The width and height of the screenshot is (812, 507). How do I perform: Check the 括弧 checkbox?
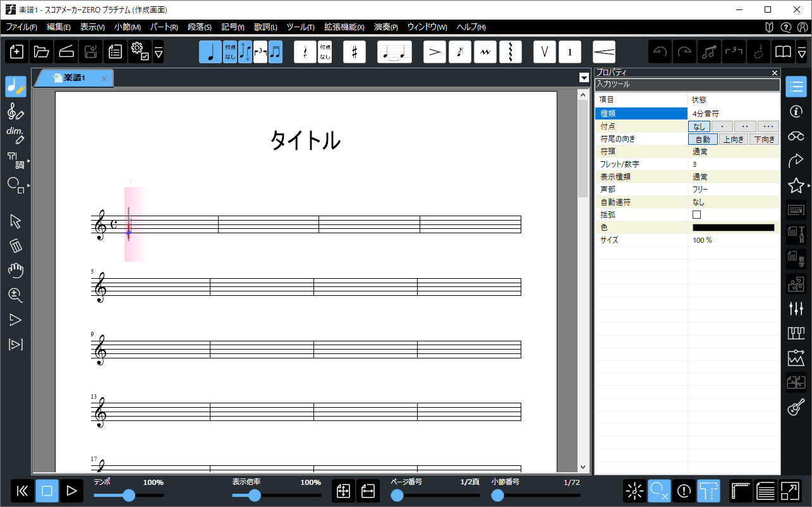697,215
